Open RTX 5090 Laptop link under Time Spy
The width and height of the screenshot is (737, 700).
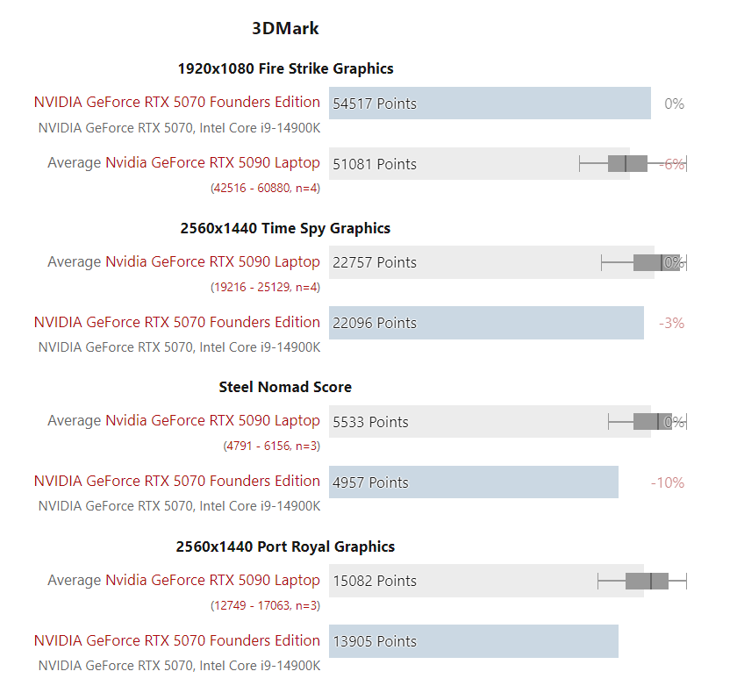[x=212, y=261]
